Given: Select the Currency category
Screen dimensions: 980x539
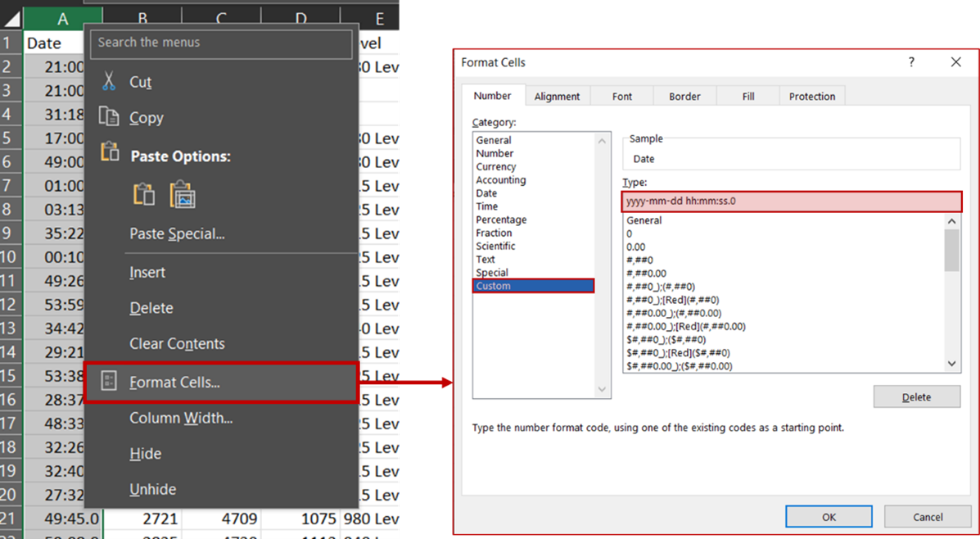Looking at the screenshot, I should [x=495, y=166].
